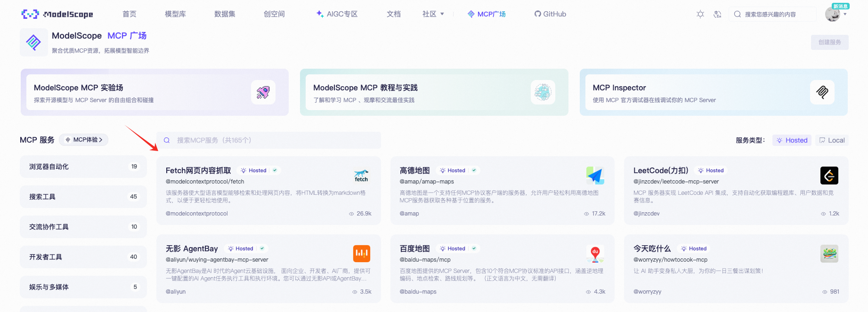Focus the top 搜索您感兴趣的内容 search box

772,14
